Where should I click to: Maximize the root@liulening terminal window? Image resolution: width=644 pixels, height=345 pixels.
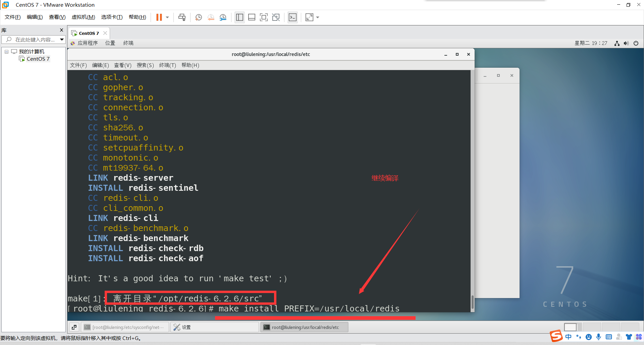coord(457,54)
